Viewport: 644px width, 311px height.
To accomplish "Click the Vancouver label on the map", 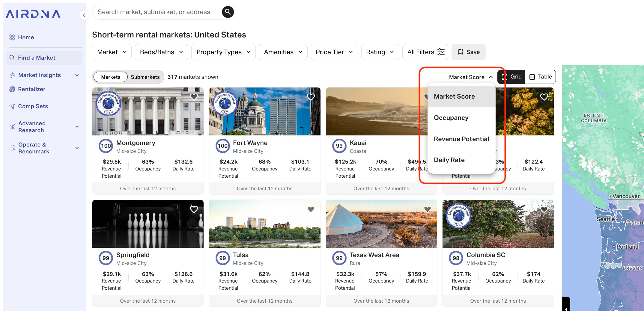I will 626,196.
